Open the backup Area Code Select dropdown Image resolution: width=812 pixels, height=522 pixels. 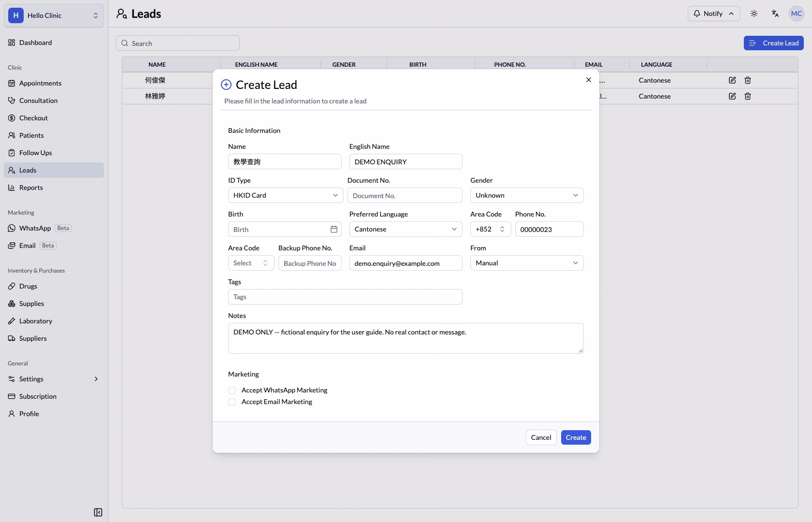click(251, 263)
